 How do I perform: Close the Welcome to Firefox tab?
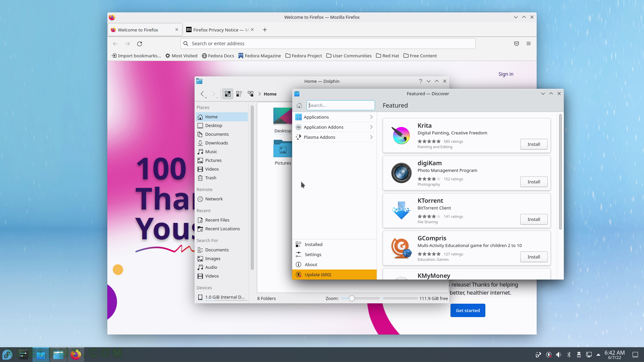click(177, 29)
